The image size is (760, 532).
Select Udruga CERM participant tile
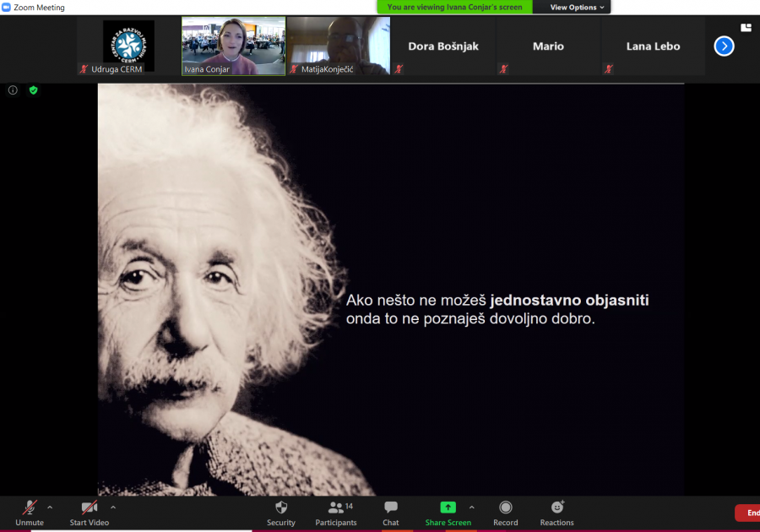coord(128,46)
